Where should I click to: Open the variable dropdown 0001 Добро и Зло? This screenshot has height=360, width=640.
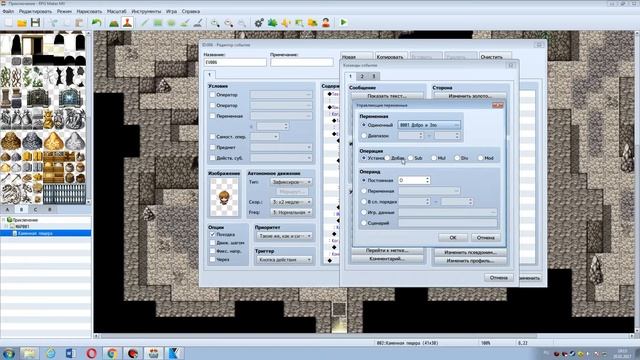click(x=429, y=125)
